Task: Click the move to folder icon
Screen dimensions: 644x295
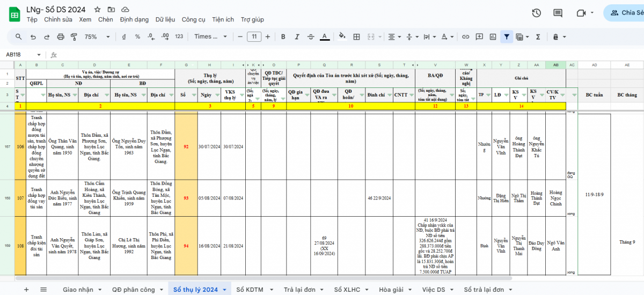Action: pyautogui.click(x=111, y=10)
